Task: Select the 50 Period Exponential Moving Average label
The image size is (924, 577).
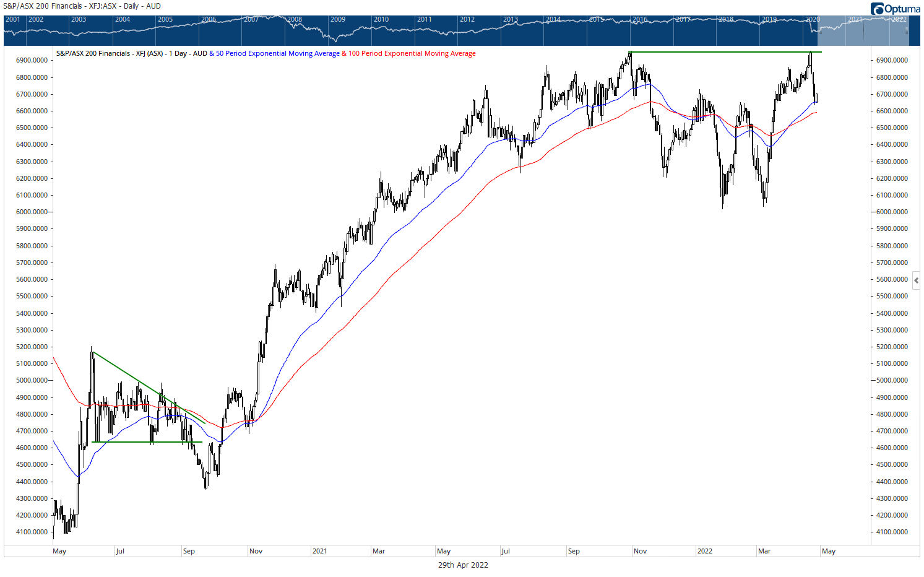Action: [x=277, y=53]
